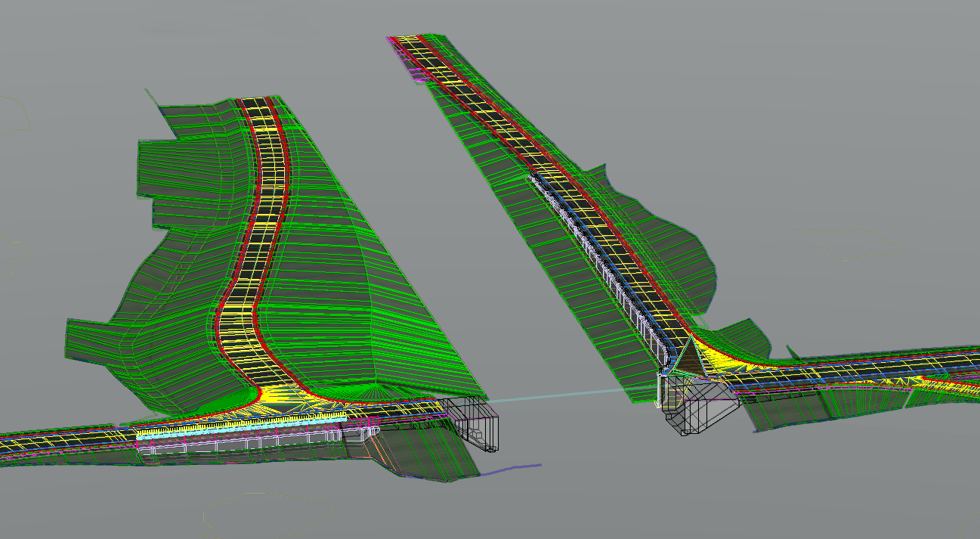Select the green slope beneath the left abutment

pos(431,454)
